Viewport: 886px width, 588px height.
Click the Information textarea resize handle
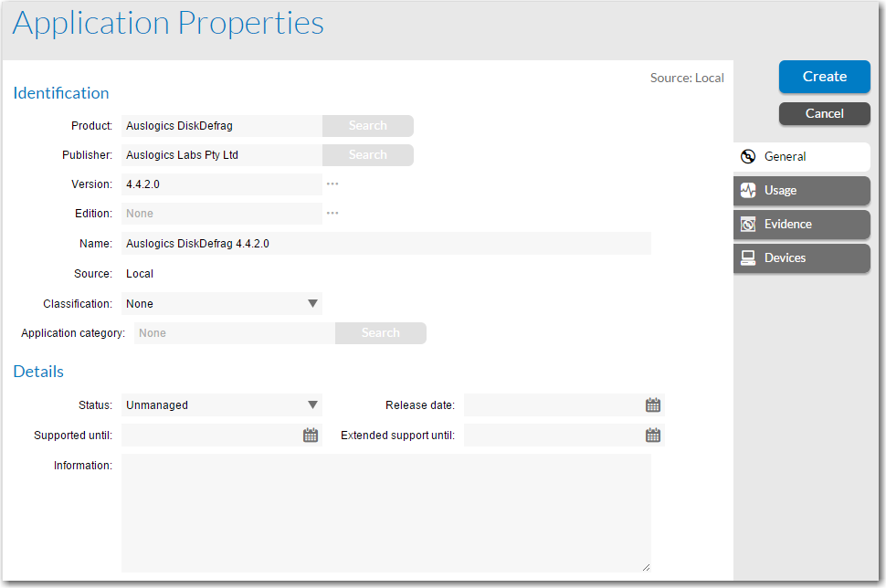tap(646, 567)
